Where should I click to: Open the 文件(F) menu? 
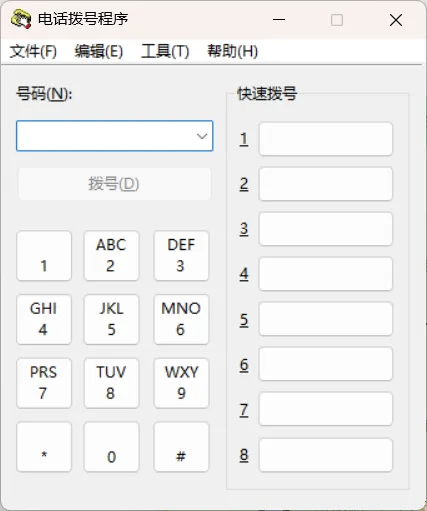(x=33, y=51)
